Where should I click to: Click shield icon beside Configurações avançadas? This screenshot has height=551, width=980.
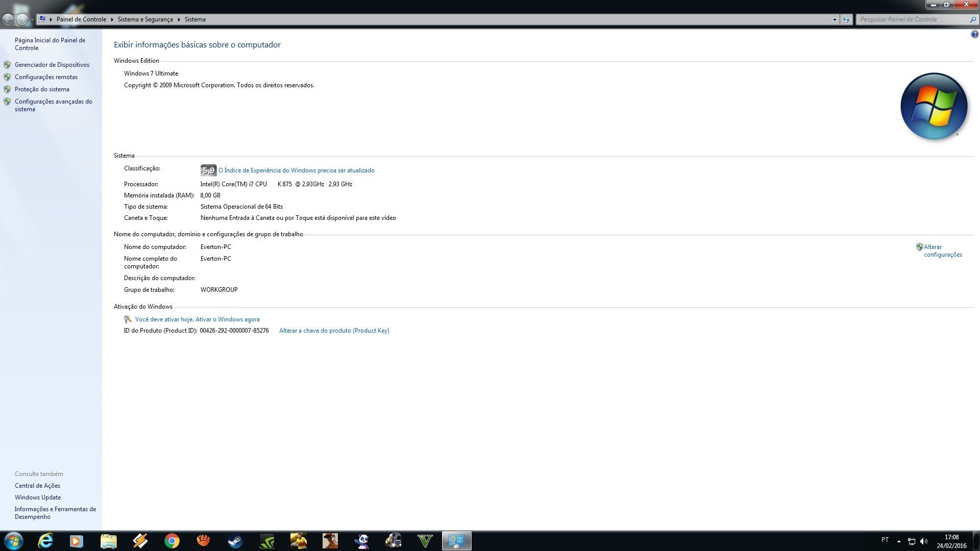tap(7, 102)
